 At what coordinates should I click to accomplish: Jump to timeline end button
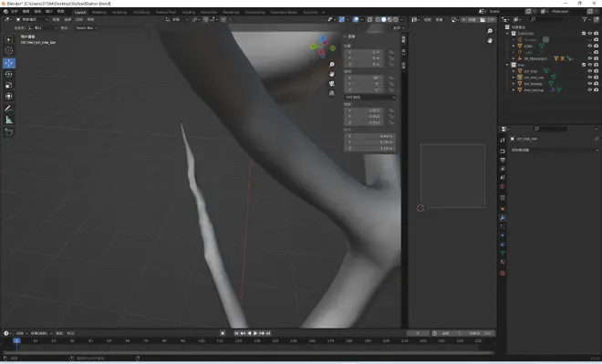268,333
